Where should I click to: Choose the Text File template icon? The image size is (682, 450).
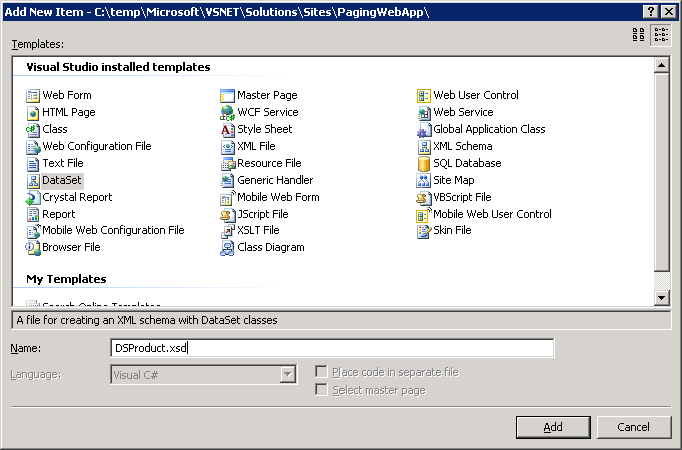click(x=33, y=163)
